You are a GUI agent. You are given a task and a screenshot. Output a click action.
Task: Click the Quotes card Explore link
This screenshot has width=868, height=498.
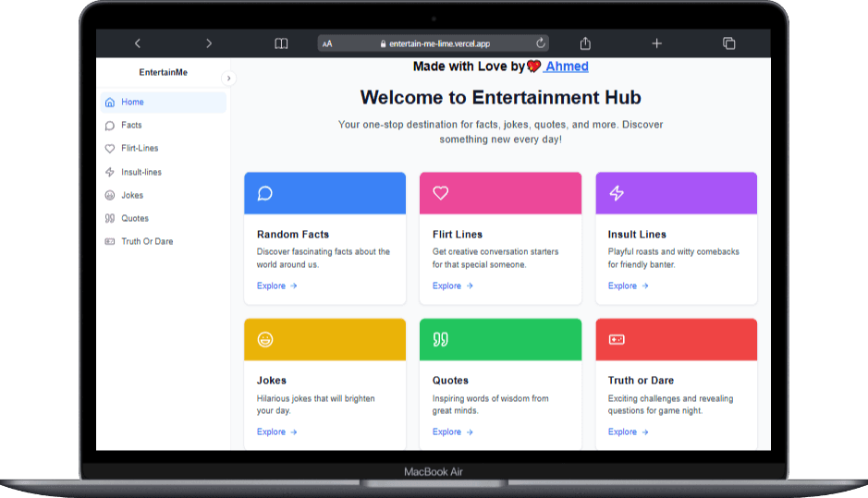click(x=453, y=432)
